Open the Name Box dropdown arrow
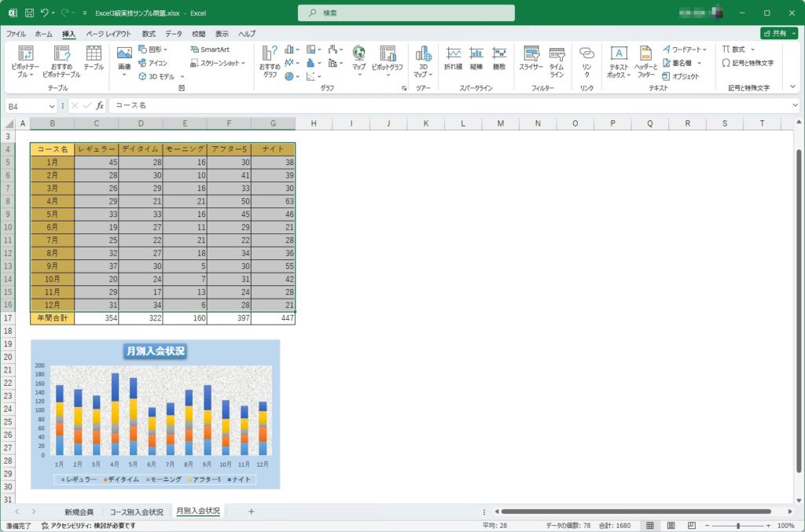Screen dimensions: 805x532 pos(53,105)
